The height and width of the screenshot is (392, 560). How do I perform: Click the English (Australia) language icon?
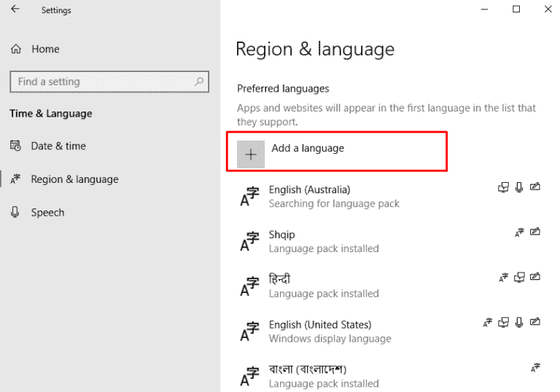click(249, 197)
